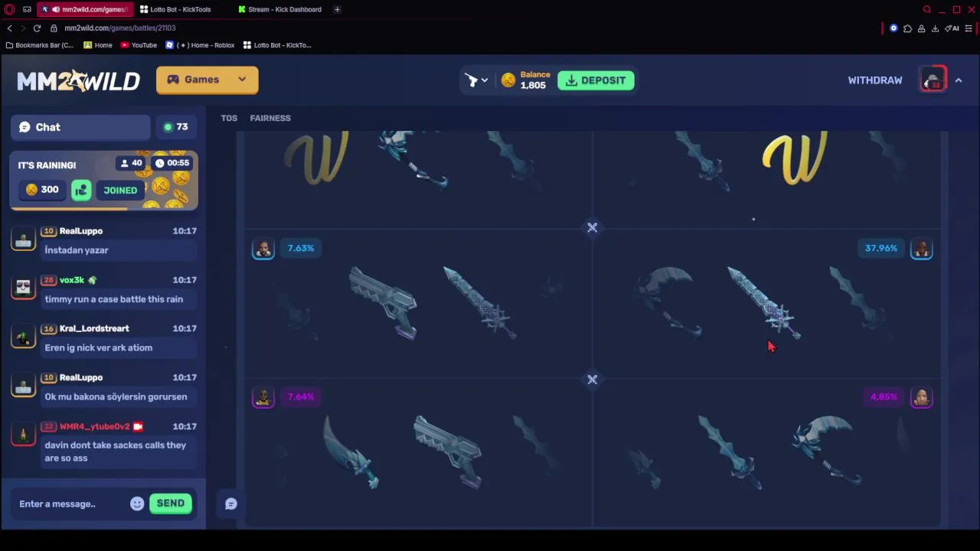
Task: Open the FAIRNESS link
Action: 270,118
